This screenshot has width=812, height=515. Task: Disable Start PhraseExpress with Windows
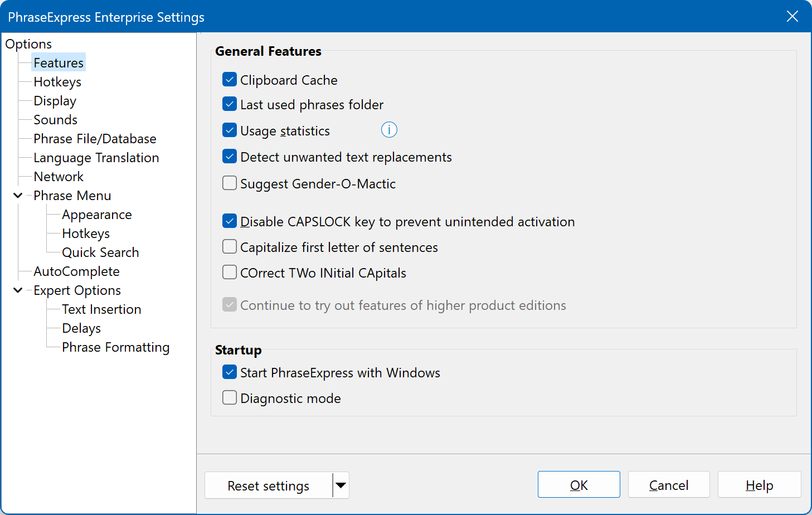(230, 372)
